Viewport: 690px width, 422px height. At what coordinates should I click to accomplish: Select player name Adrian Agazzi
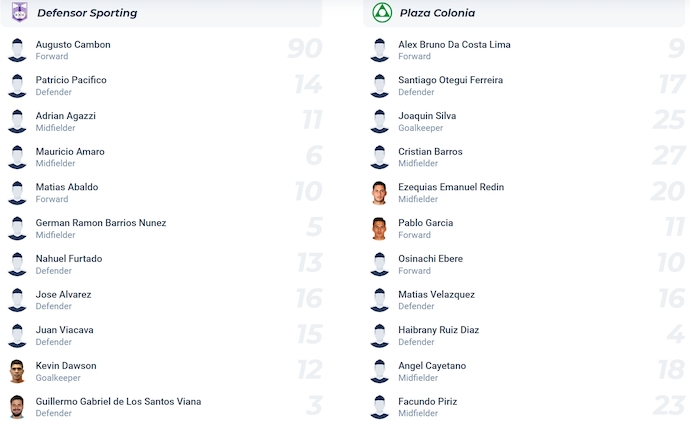tap(65, 116)
